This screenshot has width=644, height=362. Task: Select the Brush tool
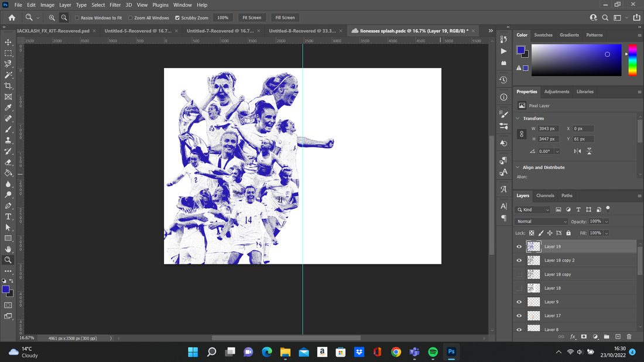[8, 129]
